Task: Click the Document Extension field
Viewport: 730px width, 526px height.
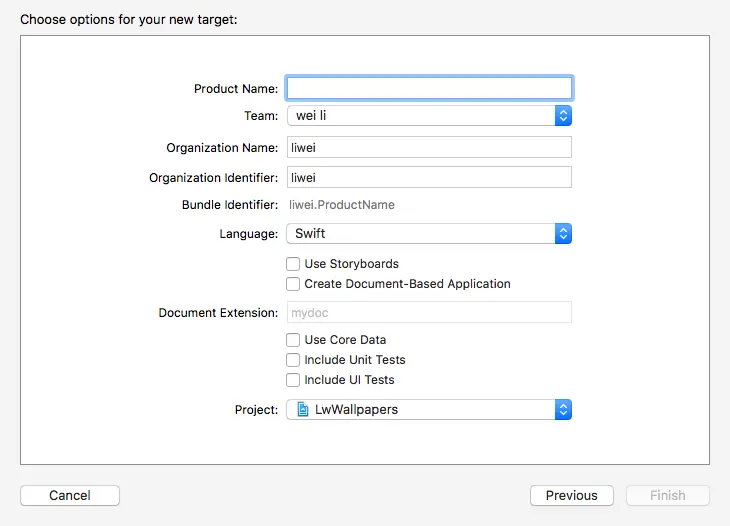Action: (x=429, y=312)
